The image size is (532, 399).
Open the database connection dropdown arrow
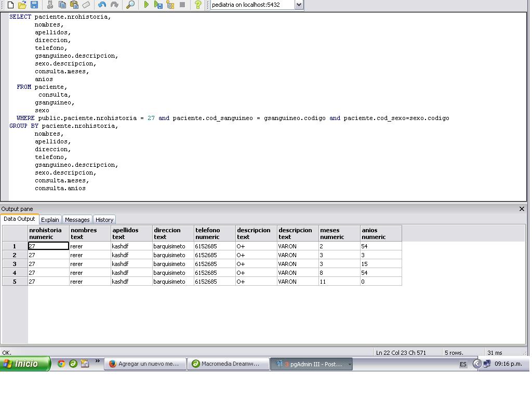click(x=299, y=5)
